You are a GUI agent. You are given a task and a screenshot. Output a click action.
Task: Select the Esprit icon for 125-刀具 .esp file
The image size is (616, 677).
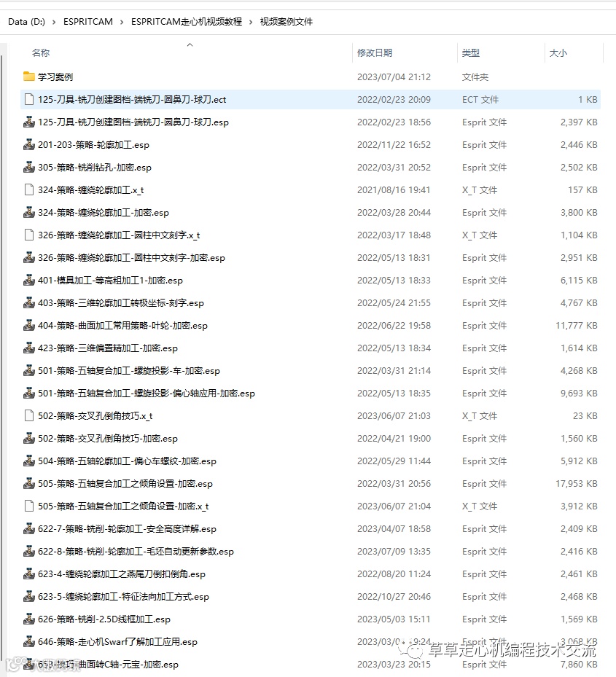coord(29,122)
